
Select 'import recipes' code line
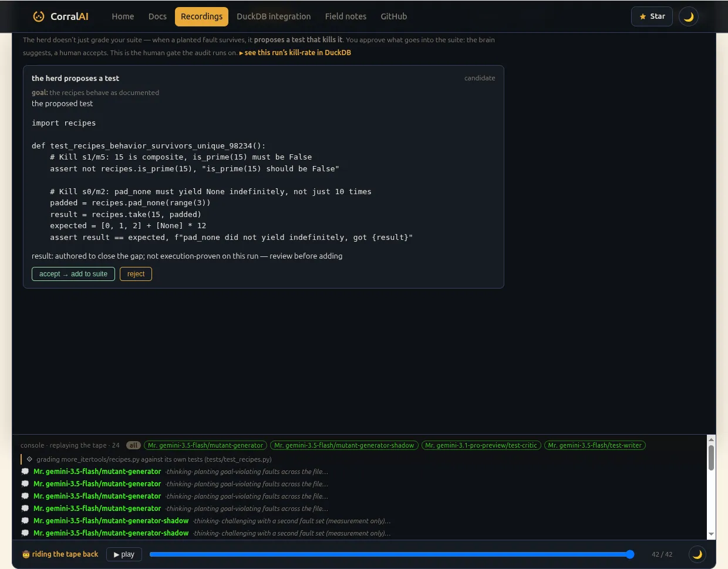pos(63,123)
